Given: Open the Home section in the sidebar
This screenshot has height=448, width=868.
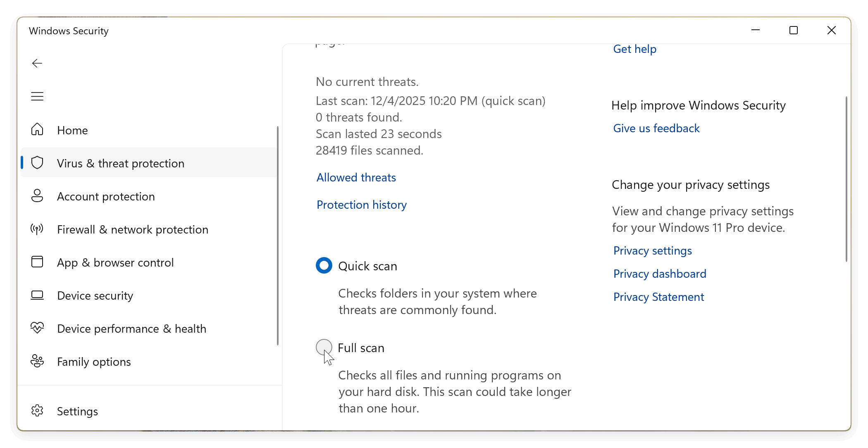Looking at the screenshot, I should (x=72, y=130).
